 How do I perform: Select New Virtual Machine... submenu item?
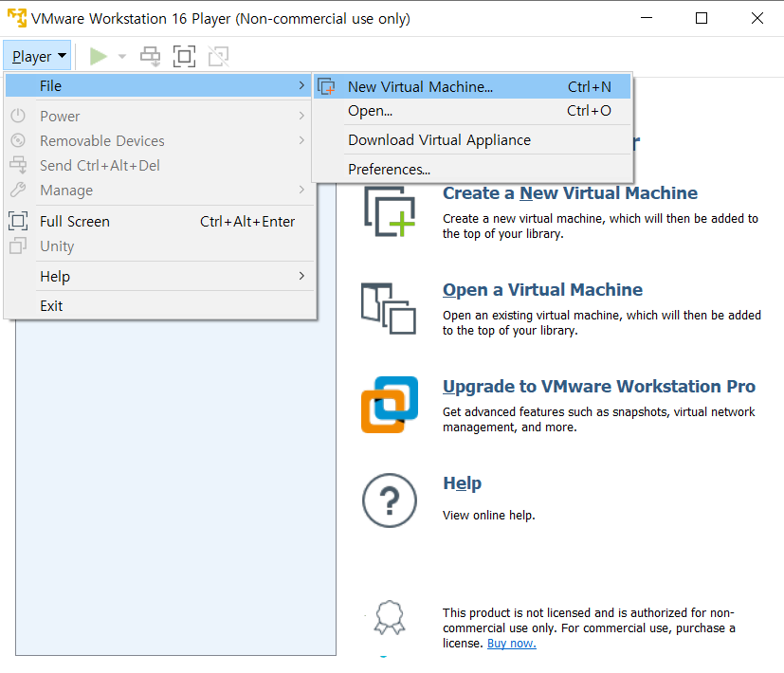471,86
